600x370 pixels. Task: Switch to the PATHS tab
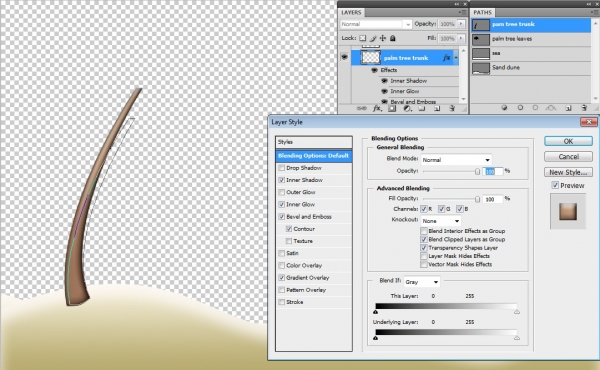click(x=483, y=12)
